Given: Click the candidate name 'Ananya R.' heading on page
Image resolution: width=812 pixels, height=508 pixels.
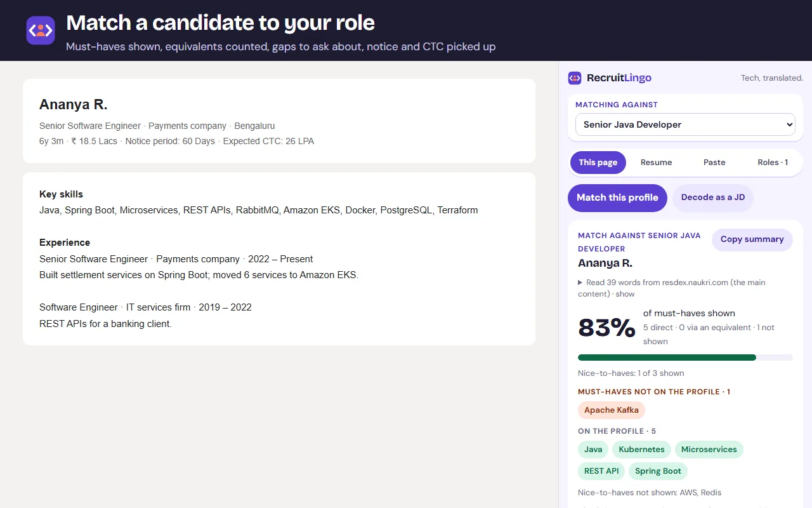Looking at the screenshot, I should tap(74, 105).
